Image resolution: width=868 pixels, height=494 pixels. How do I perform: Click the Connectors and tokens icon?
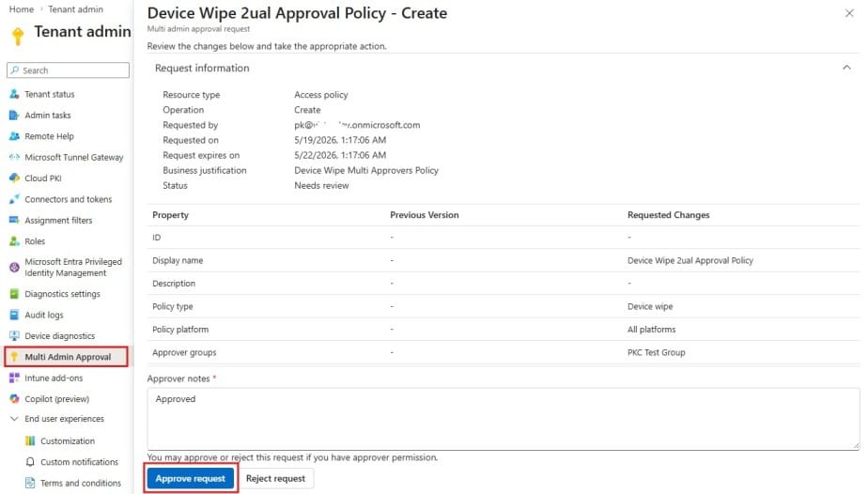[x=14, y=199]
